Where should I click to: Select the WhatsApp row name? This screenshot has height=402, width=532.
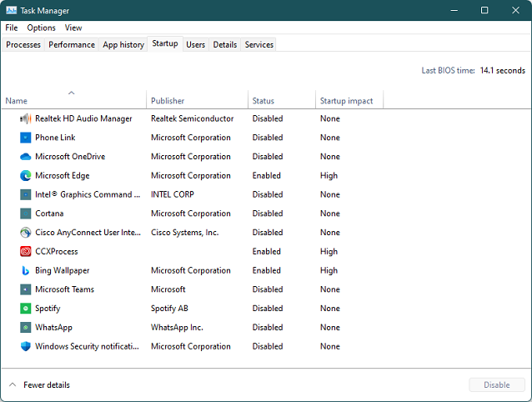point(53,328)
